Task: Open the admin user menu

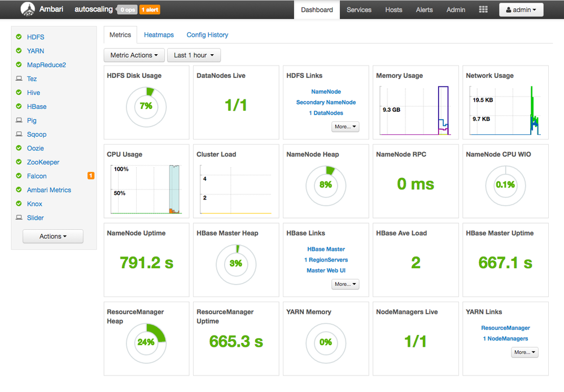Action: 521,9
